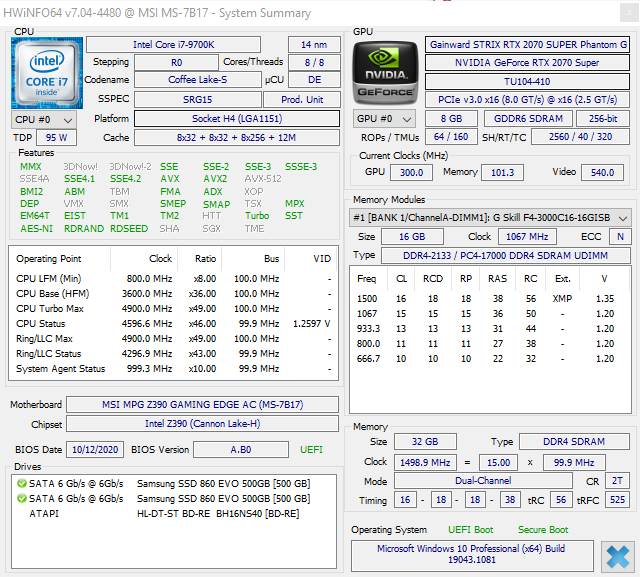Viewport: 640px width, 577px height.
Task: Click the BIOS version A.B0 field
Action: (x=241, y=450)
